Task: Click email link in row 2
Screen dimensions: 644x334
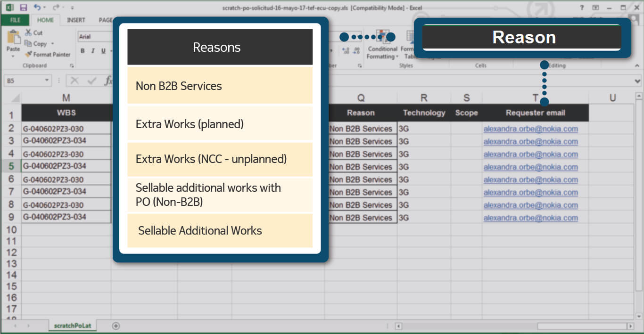Action: [530, 129]
